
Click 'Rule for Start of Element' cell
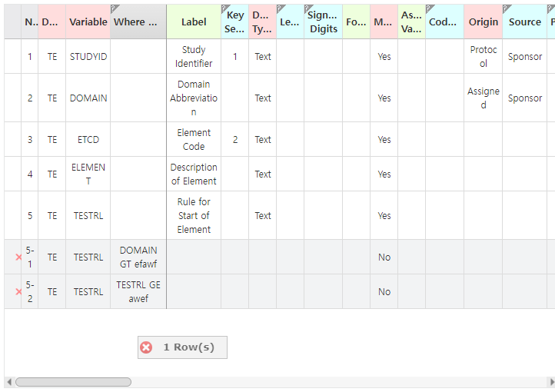coord(194,216)
